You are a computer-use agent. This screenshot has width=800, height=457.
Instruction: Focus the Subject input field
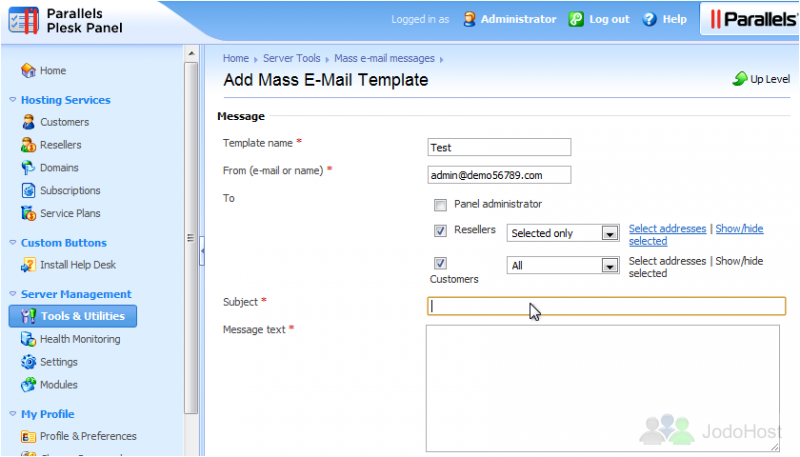(606, 306)
